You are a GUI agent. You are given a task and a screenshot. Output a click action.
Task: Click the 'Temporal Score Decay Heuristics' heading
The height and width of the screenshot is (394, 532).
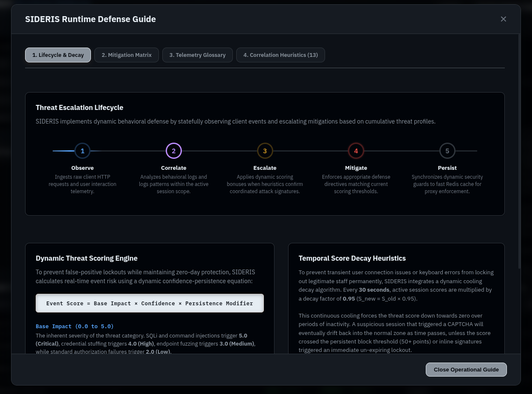click(x=352, y=258)
